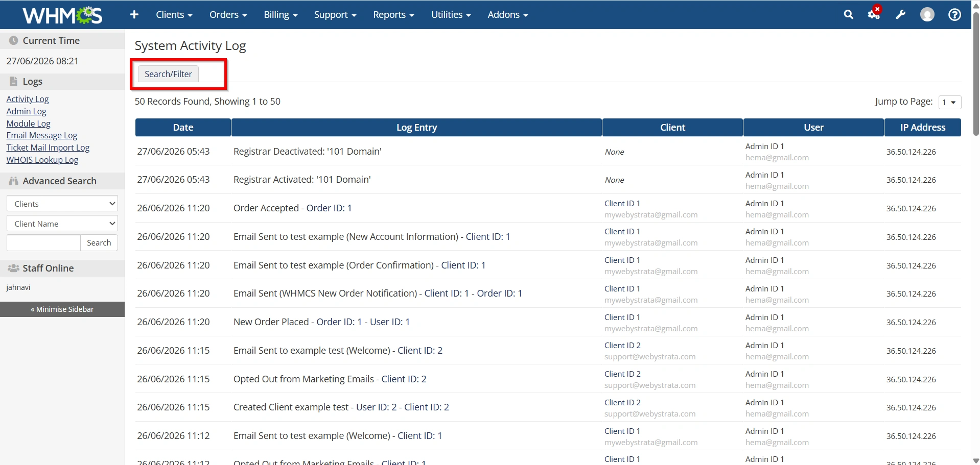980x465 pixels.
Task: Click the Advanced Search binoculars icon
Action: 14,181
